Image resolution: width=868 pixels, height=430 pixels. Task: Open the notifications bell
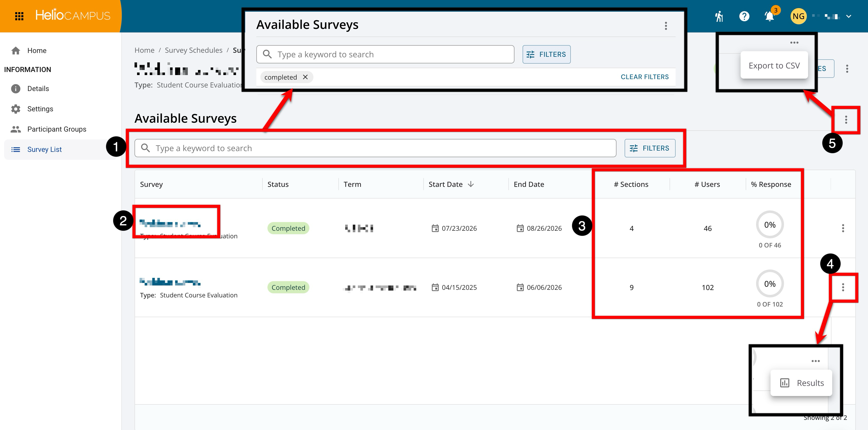(x=770, y=16)
